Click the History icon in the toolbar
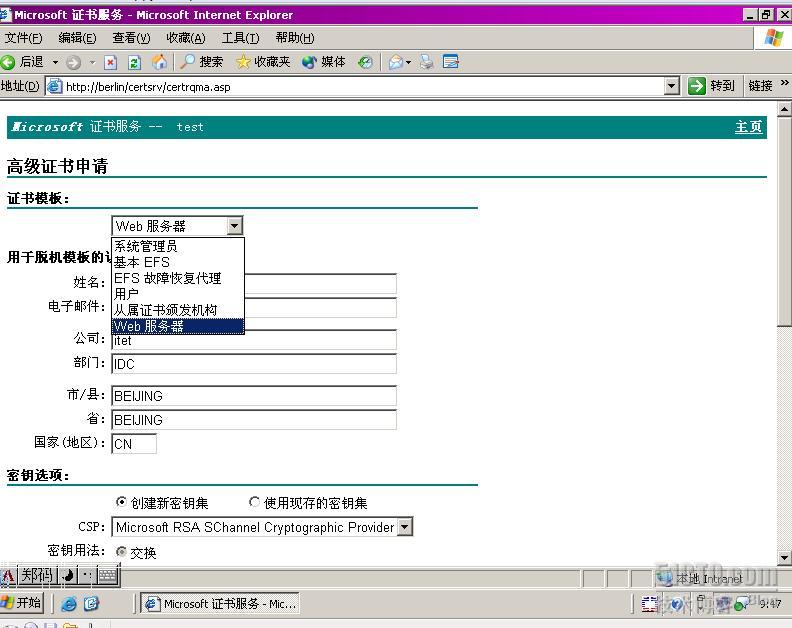Image resolution: width=792 pixels, height=628 pixels. [x=365, y=62]
